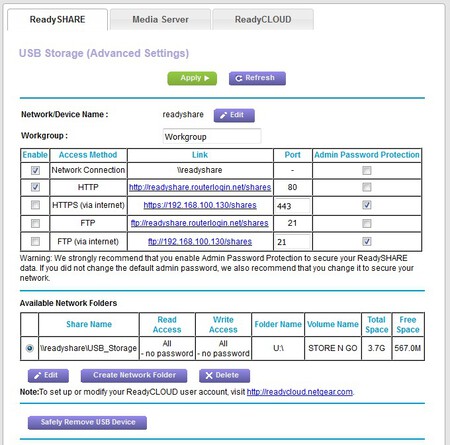Click the Delete folder button
This screenshot has height=445, width=450.
point(224,376)
